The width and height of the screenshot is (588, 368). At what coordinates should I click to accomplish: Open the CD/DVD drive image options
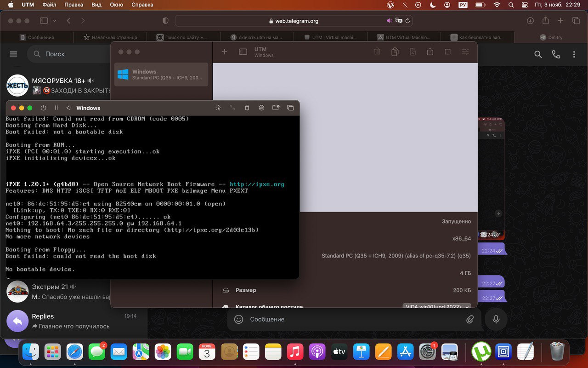point(261,108)
